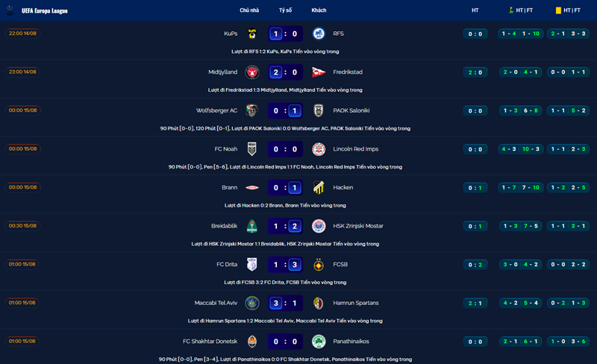Click the KuPs team crest
The width and height of the screenshot is (597, 364).
pyautogui.click(x=252, y=34)
